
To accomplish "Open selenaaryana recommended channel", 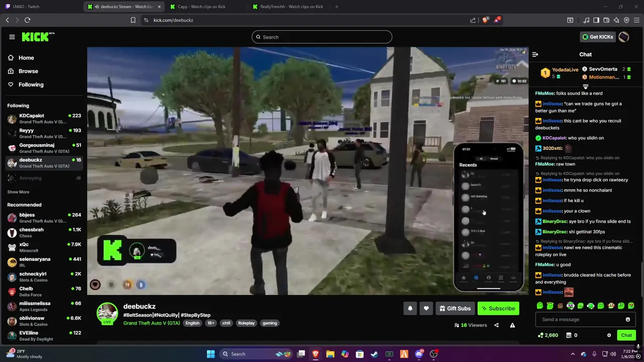I will (44, 262).
